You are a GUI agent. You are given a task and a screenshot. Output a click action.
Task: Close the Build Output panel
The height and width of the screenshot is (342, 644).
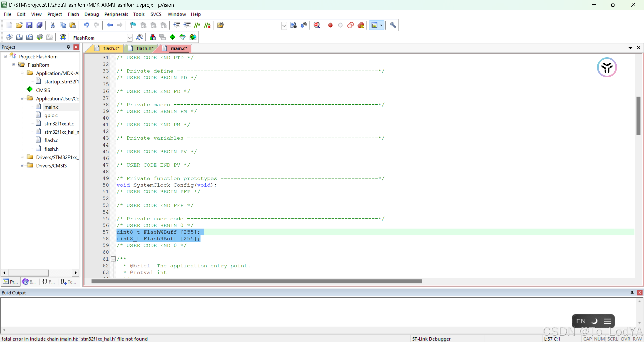[x=640, y=293]
